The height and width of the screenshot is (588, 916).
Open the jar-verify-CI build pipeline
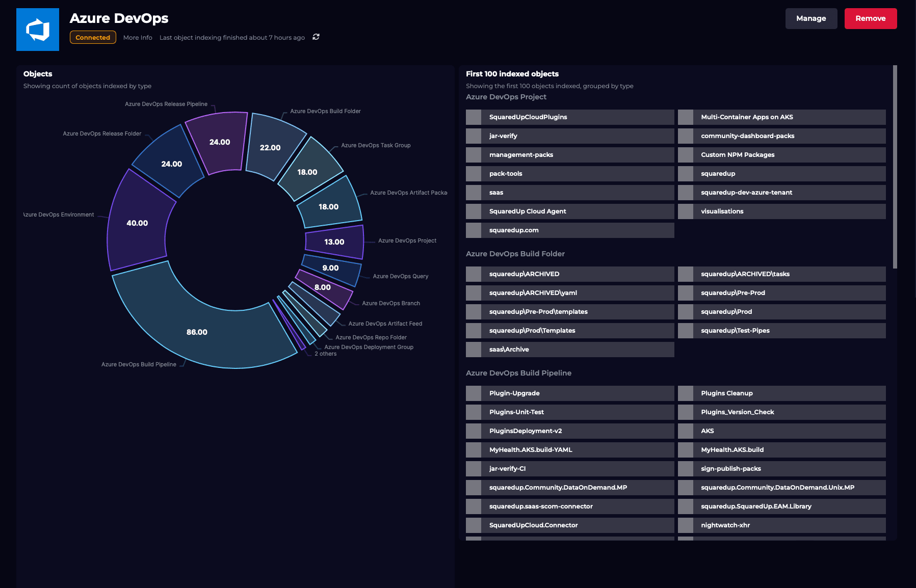click(x=570, y=469)
